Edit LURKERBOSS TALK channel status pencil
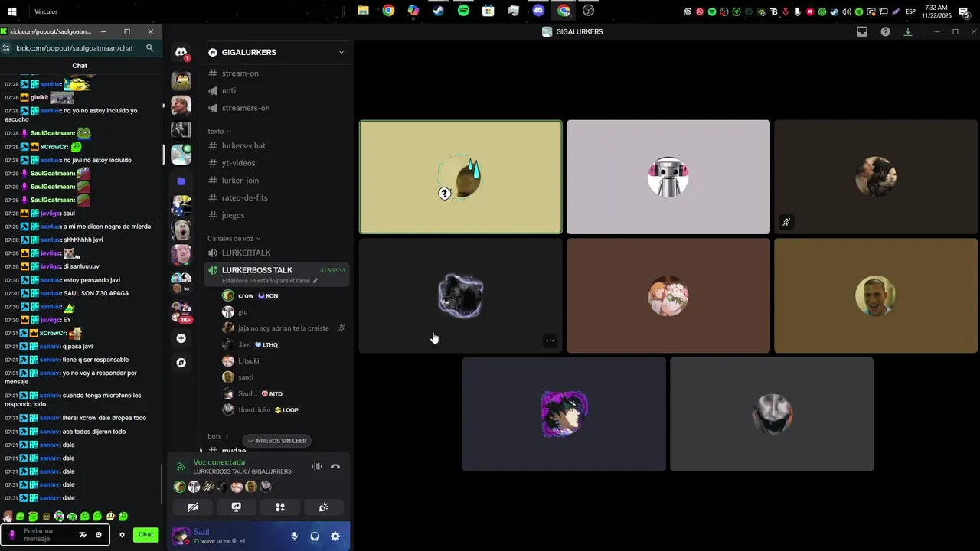 click(315, 281)
